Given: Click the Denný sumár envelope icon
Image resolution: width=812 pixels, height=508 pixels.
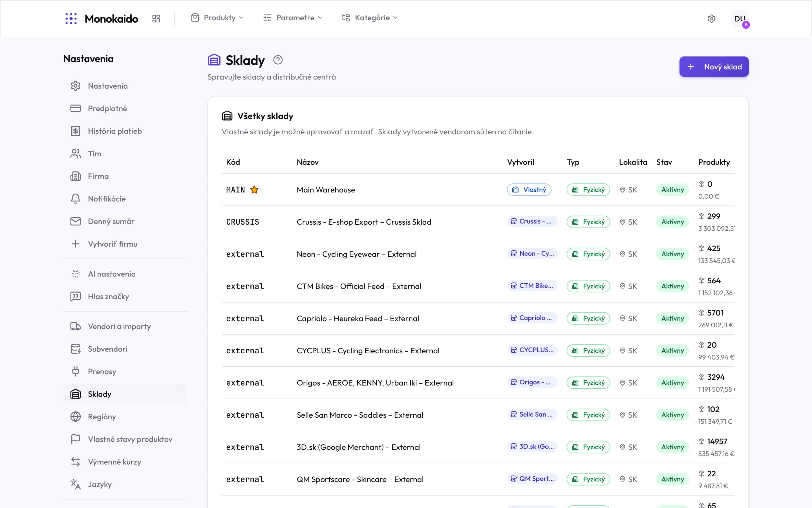Looking at the screenshot, I should pos(76,221).
